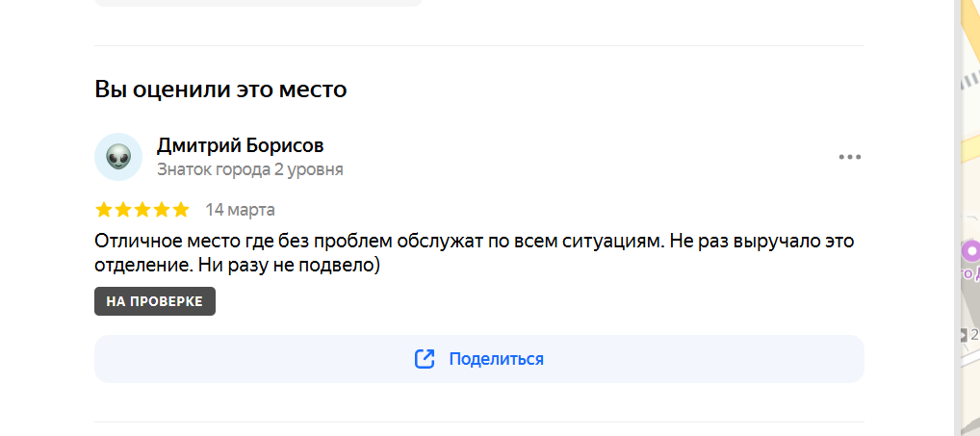Click the gray card edge at top
The image size is (980, 436).
(x=259, y=3)
